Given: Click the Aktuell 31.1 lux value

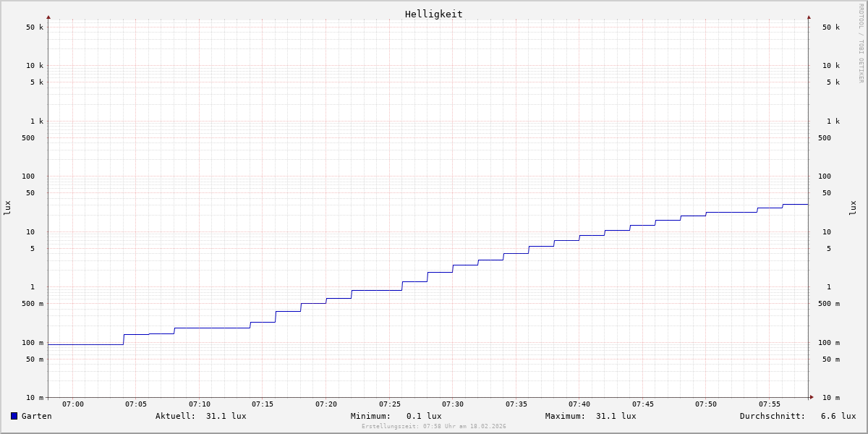Looking at the screenshot, I should point(226,416).
